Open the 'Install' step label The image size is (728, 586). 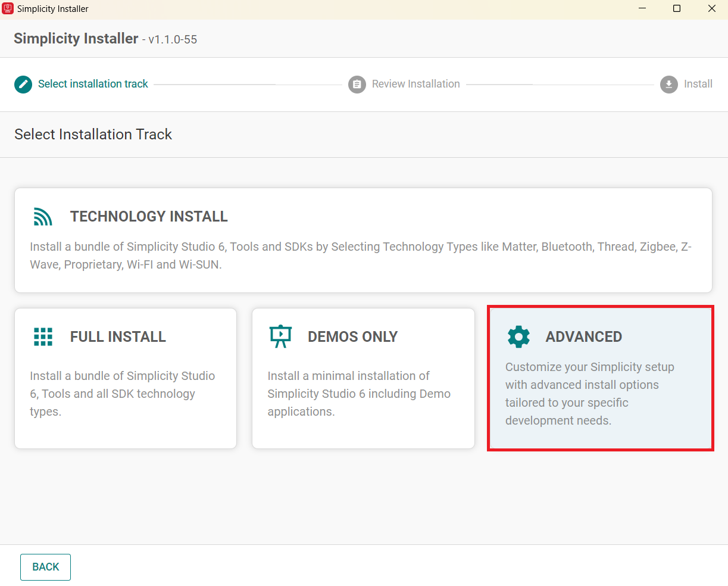698,84
